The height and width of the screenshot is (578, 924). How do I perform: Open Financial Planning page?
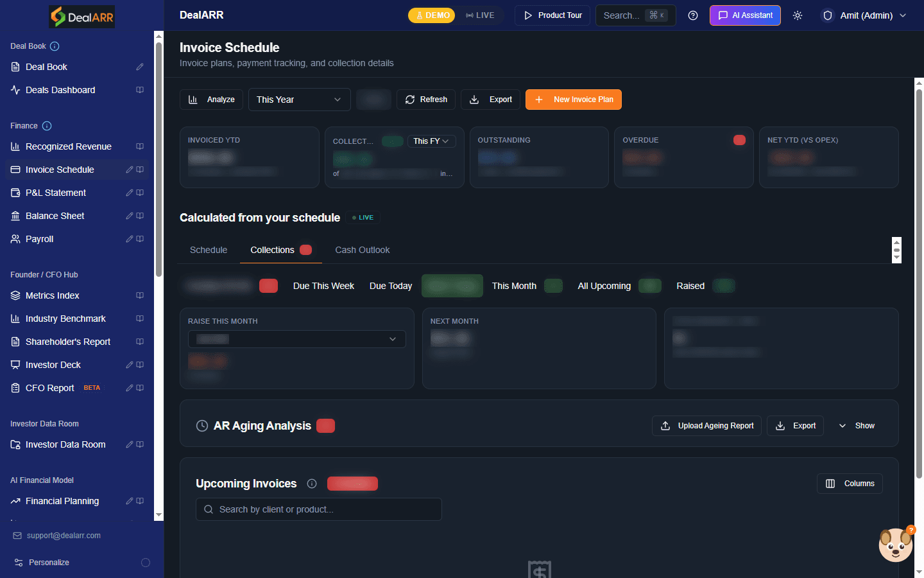click(62, 501)
